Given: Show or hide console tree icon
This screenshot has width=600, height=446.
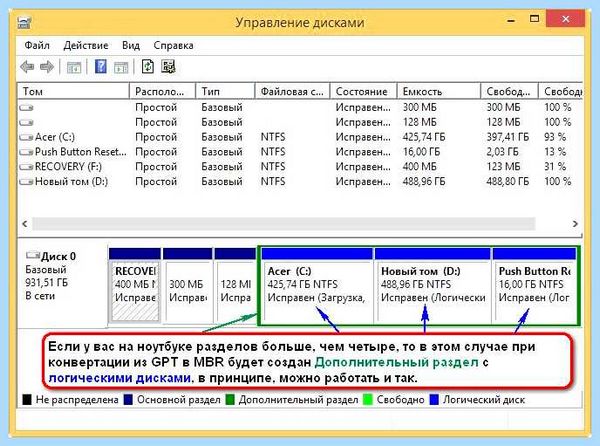Looking at the screenshot, I should click(74, 68).
